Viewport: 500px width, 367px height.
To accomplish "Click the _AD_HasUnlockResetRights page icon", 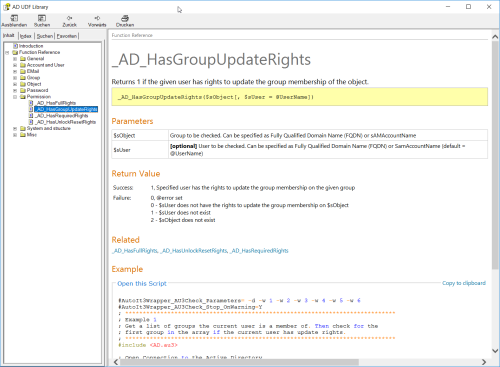I will [x=31, y=122].
